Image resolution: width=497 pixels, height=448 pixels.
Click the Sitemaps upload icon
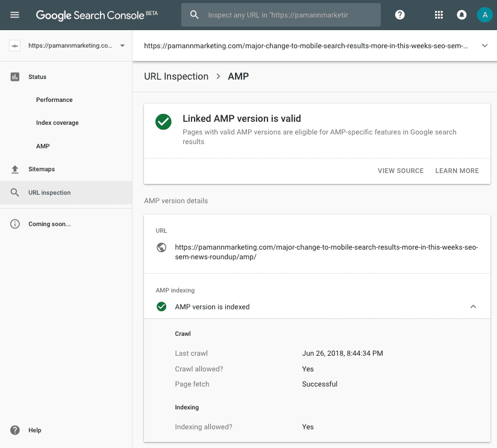[15, 169]
